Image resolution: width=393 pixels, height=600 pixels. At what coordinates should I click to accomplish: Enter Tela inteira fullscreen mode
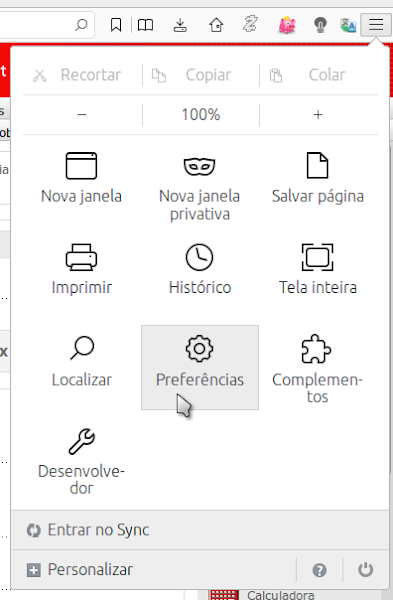318,269
